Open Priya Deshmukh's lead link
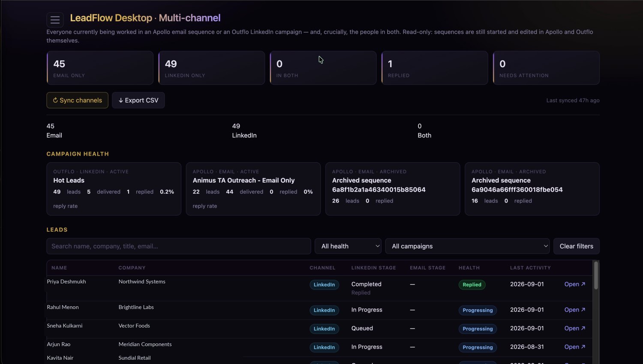Viewport: 643px width, 364px height. click(x=575, y=284)
